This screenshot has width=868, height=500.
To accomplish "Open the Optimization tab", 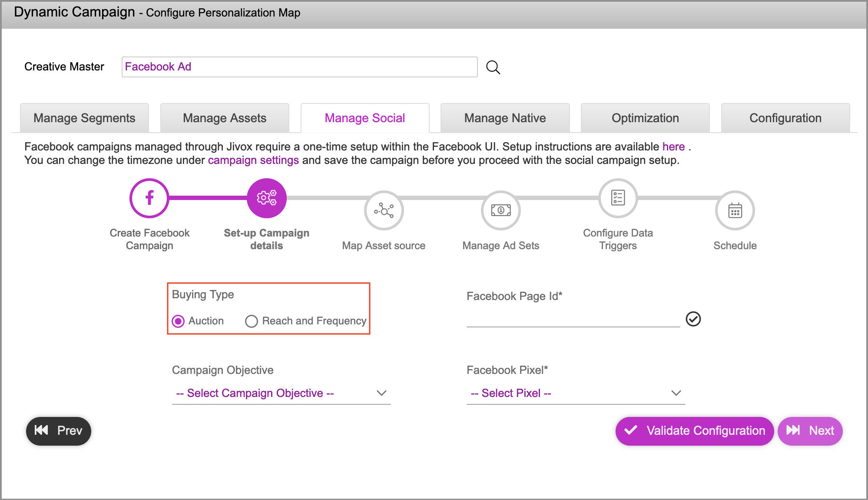I will point(645,118).
